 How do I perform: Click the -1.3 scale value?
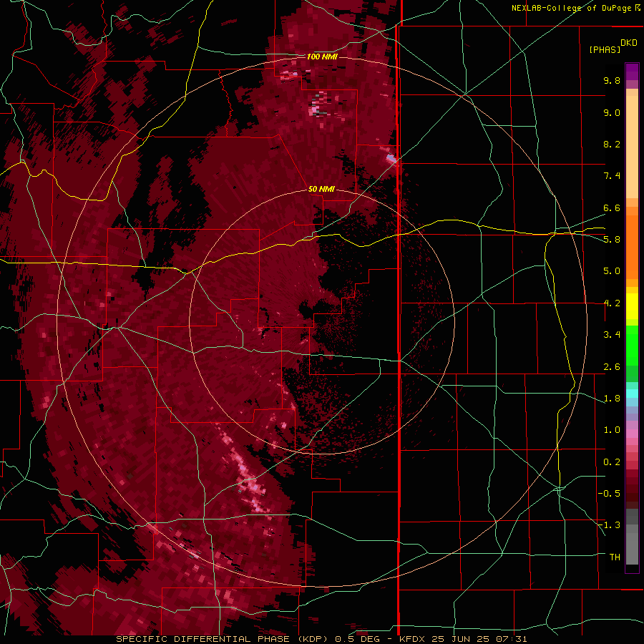coord(609,525)
